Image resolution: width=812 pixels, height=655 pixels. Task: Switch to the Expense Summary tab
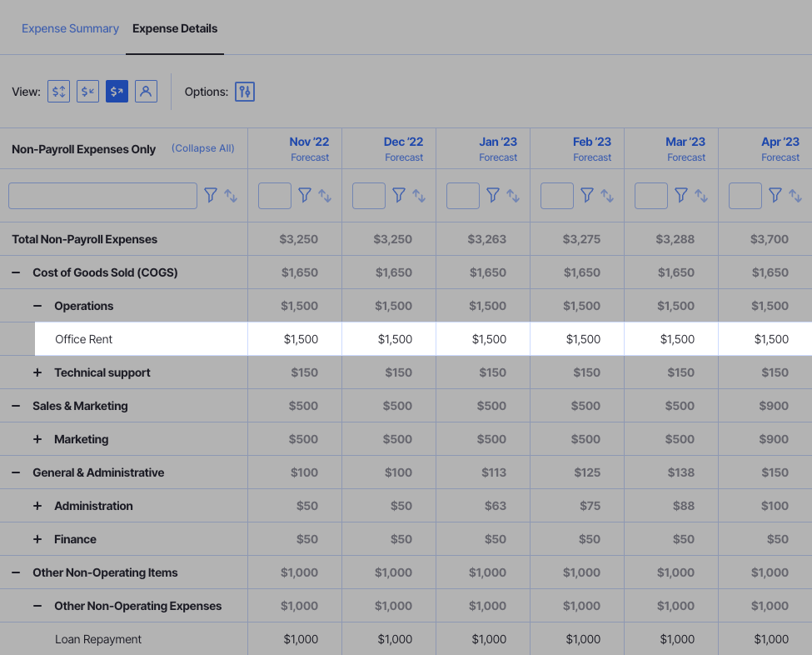coord(70,28)
